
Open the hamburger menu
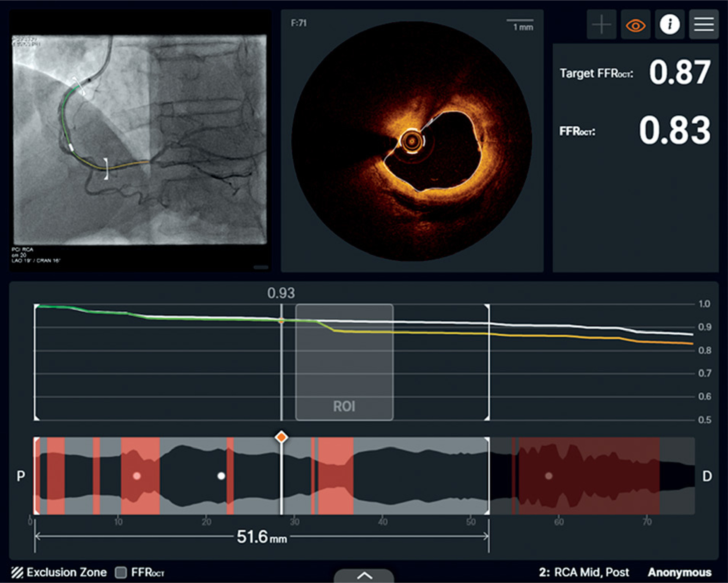(x=704, y=25)
